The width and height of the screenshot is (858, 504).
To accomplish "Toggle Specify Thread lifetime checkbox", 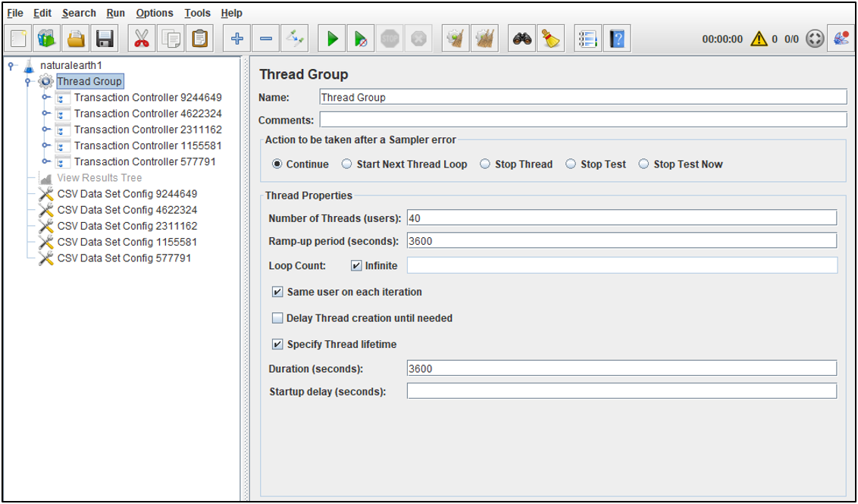I will [x=277, y=344].
